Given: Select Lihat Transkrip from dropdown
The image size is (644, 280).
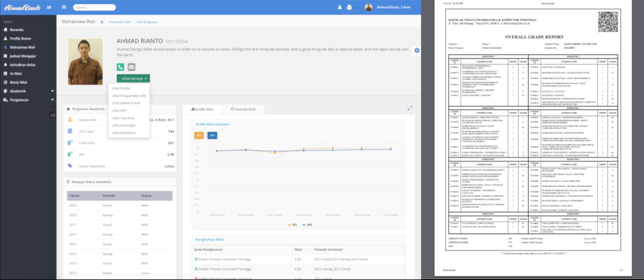Looking at the screenshot, I should 123,118.
